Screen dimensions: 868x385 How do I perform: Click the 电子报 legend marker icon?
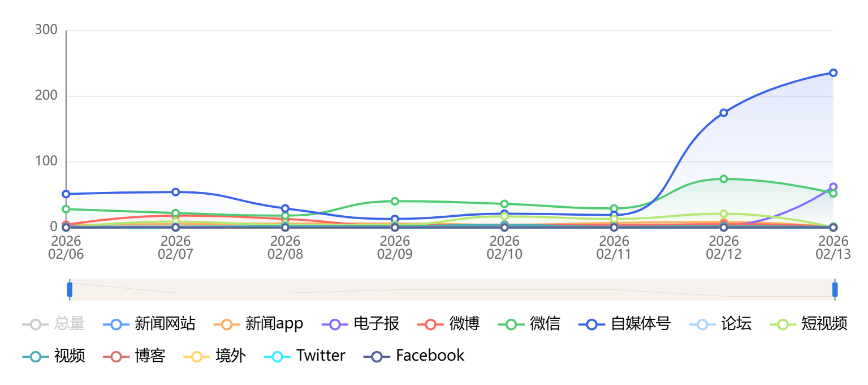(x=334, y=324)
